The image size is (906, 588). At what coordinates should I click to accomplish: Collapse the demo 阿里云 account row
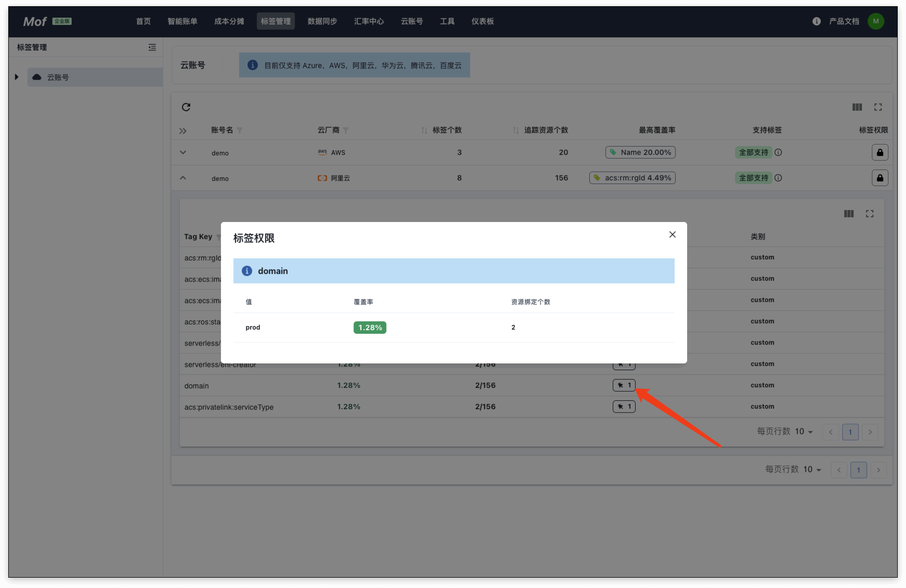click(183, 178)
